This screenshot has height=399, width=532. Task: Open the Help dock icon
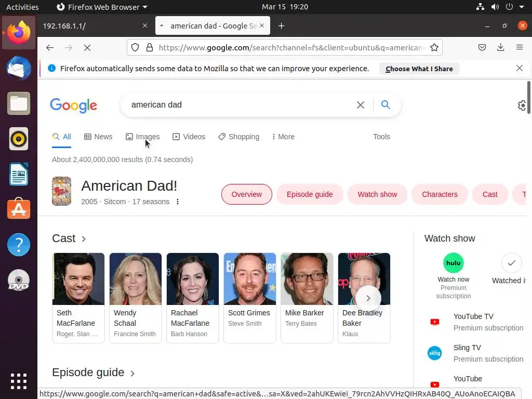[19, 245]
